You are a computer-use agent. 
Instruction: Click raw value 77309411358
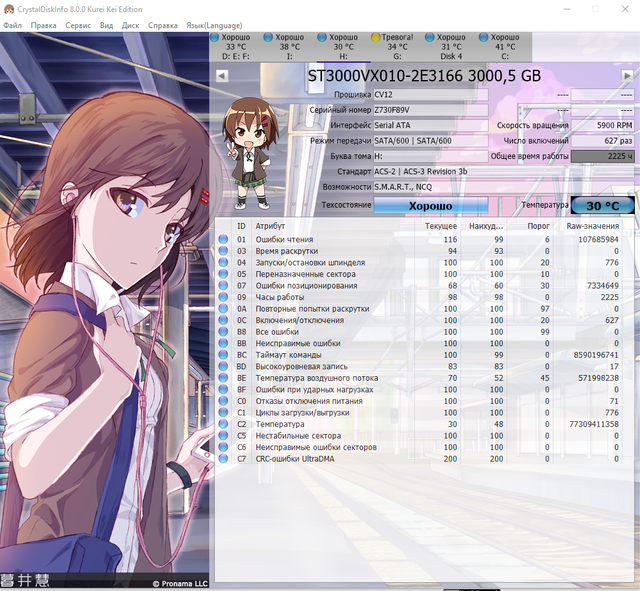pyautogui.click(x=594, y=424)
